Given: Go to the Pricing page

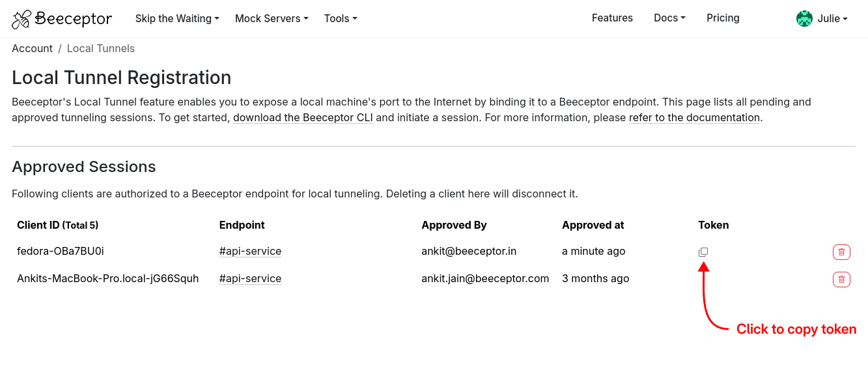Looking at the screenshot, I should point(723,18).
